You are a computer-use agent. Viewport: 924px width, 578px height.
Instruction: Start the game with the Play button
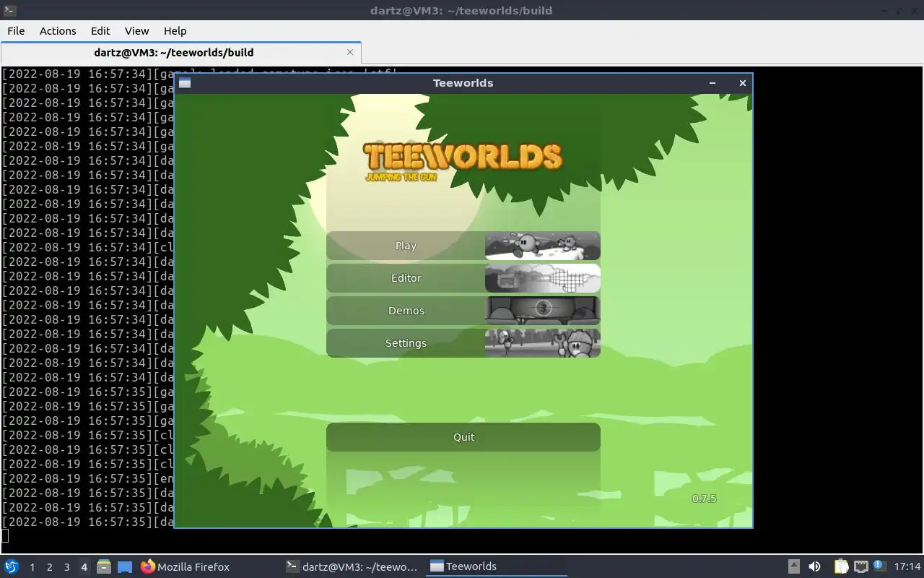(x=406, y=246)
